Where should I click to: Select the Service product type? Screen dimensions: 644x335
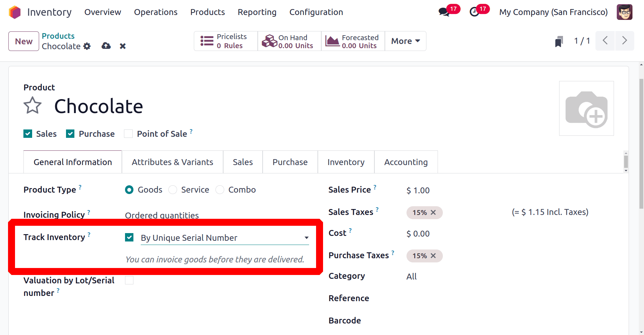[x=173, y=190]
